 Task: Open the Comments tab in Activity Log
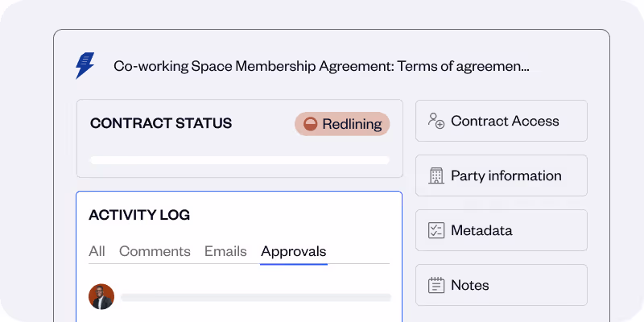[x=155, y=251]
